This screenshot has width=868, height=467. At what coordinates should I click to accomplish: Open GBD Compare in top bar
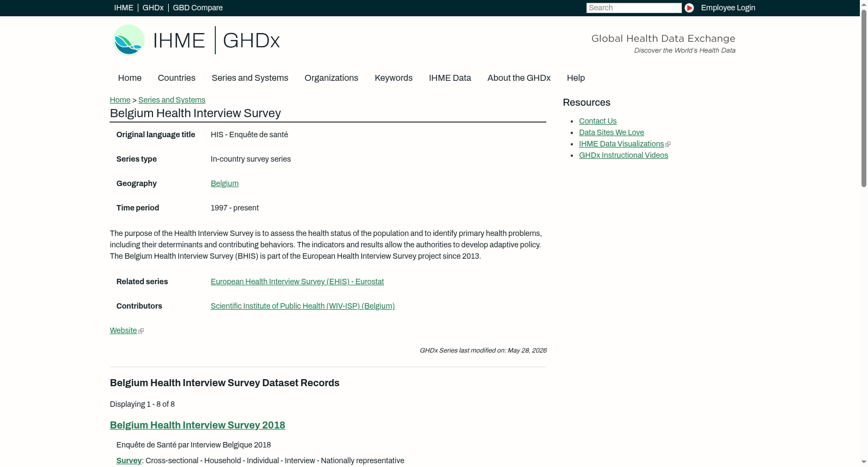pyautogui.click(x=197, y=8)
